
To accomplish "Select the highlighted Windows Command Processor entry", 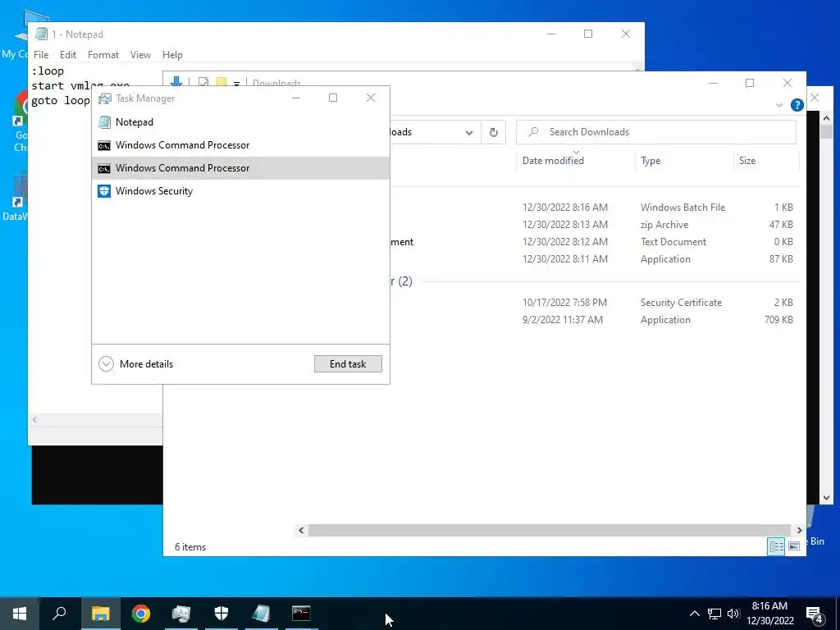I will coord(240,168).
